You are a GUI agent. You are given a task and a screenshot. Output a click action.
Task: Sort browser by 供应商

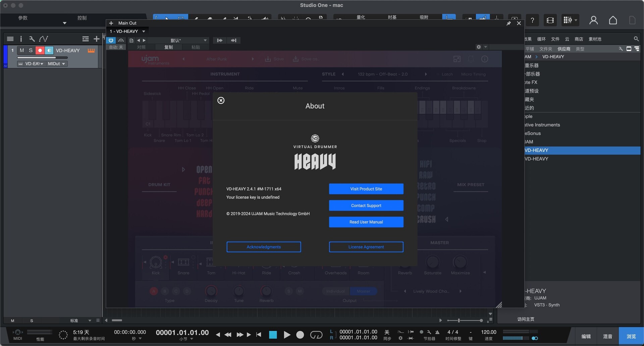click(564, 49)
